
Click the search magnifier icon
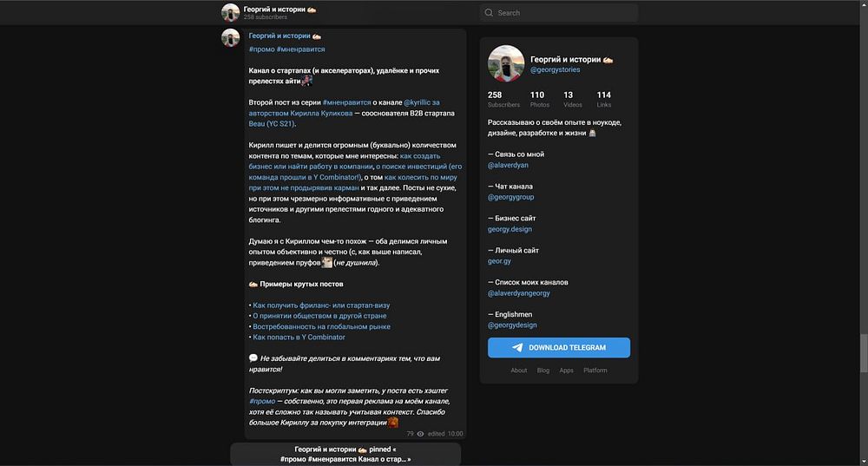489,13
